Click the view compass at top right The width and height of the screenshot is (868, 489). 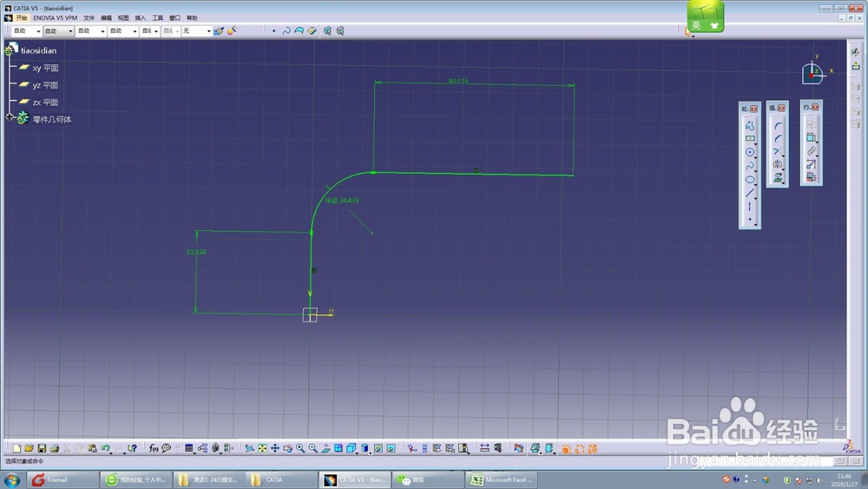tap(812, 73)
